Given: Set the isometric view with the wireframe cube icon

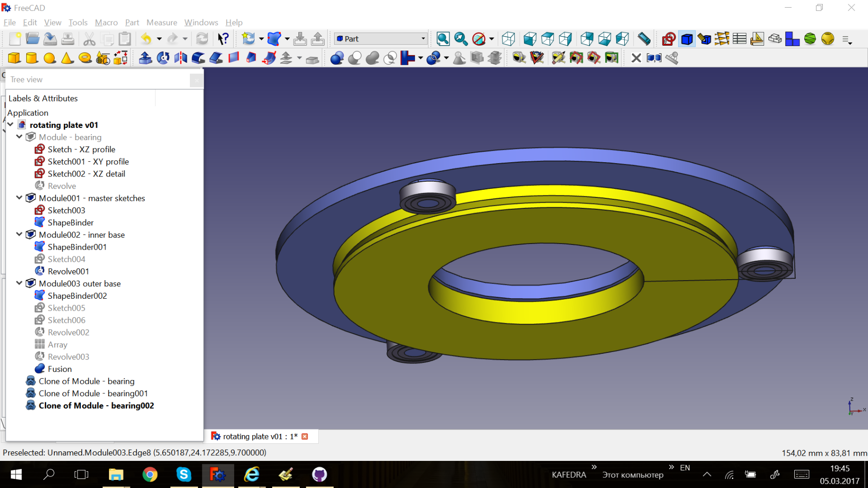Looking at the screenshot, I should [x=508, y=39].
